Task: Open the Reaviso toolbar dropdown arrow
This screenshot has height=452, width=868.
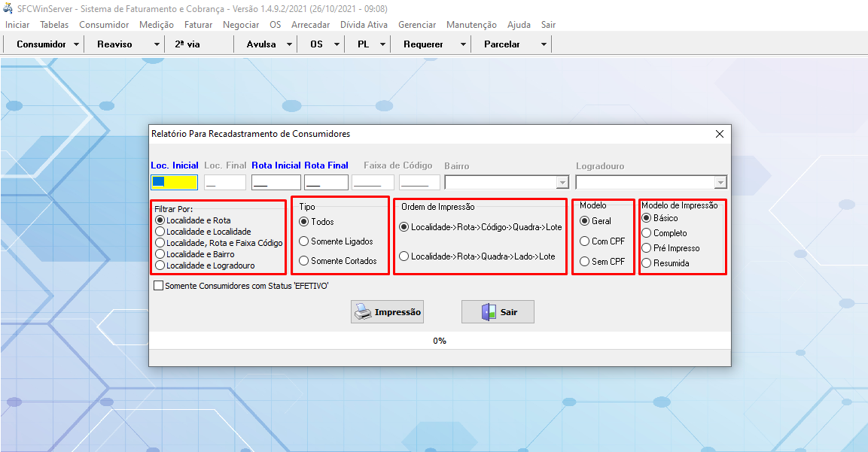Action: coord(157,44)
